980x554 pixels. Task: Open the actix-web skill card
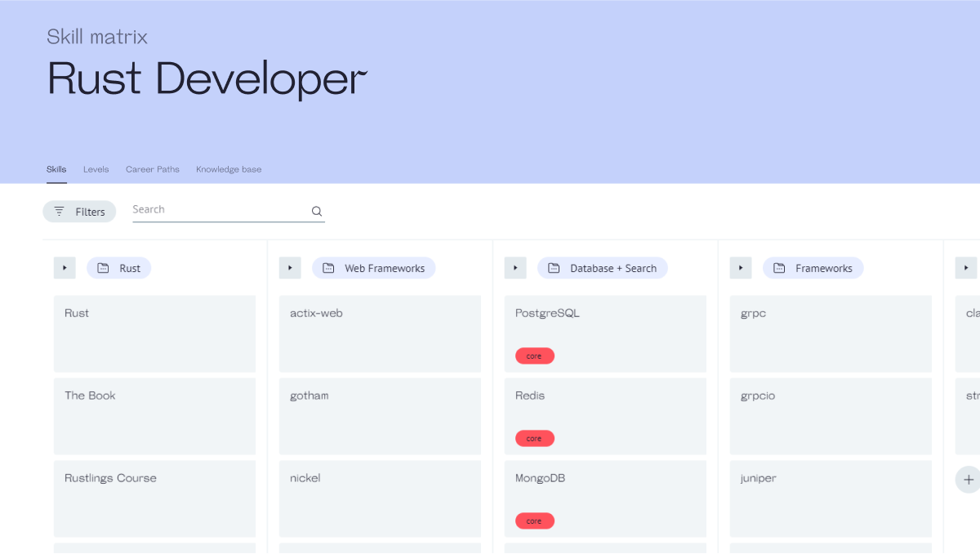coord(380,334)
